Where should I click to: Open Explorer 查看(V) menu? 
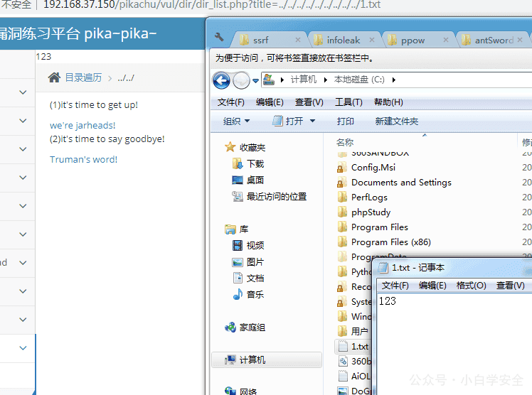[x=309, y=102]
